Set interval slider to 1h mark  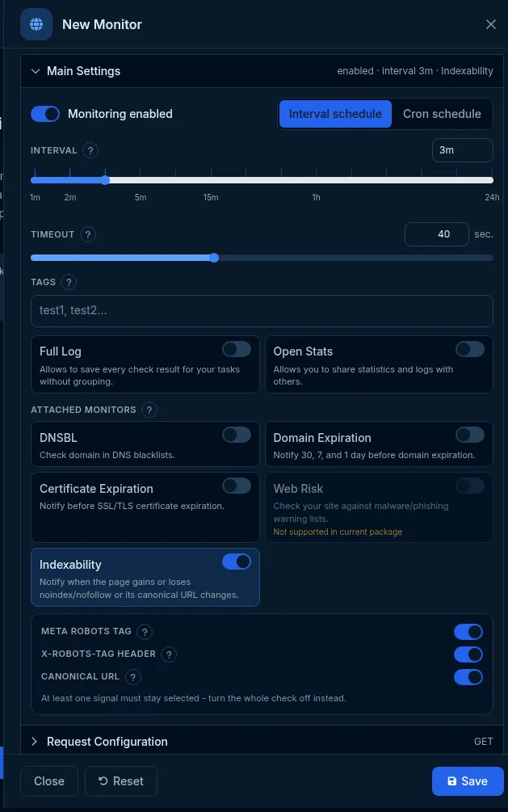[317, 180]
